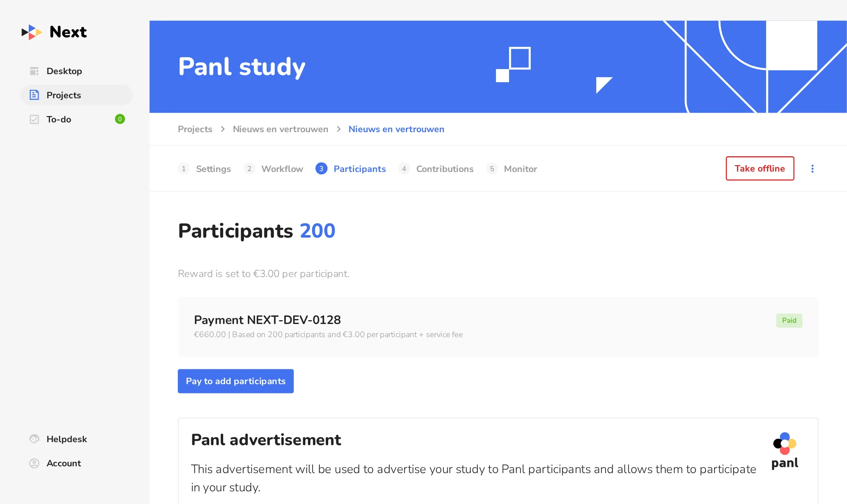Click the active step 3 circle

[x=321, y=169]
